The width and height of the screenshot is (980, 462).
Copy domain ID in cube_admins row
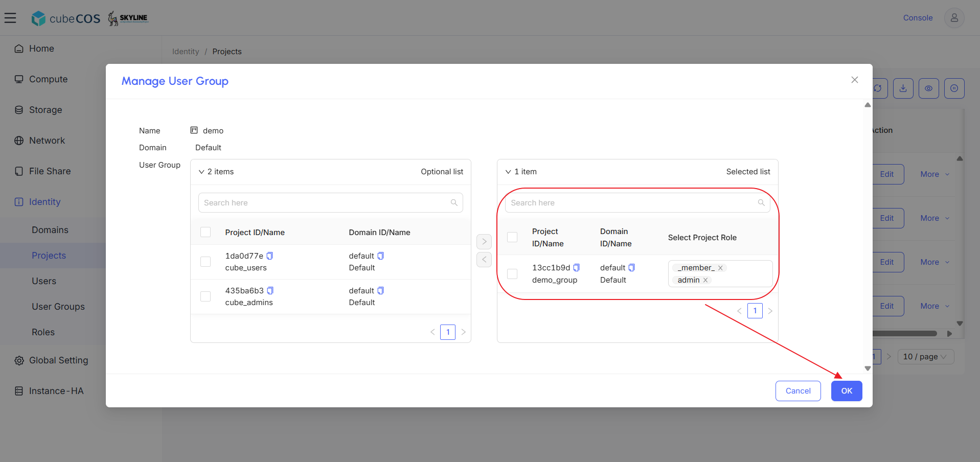pyautogui.click(x=381, y=291)
